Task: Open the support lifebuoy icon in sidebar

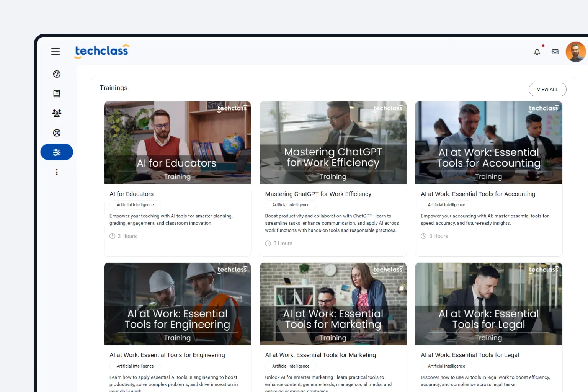Action: coord(57,133)
